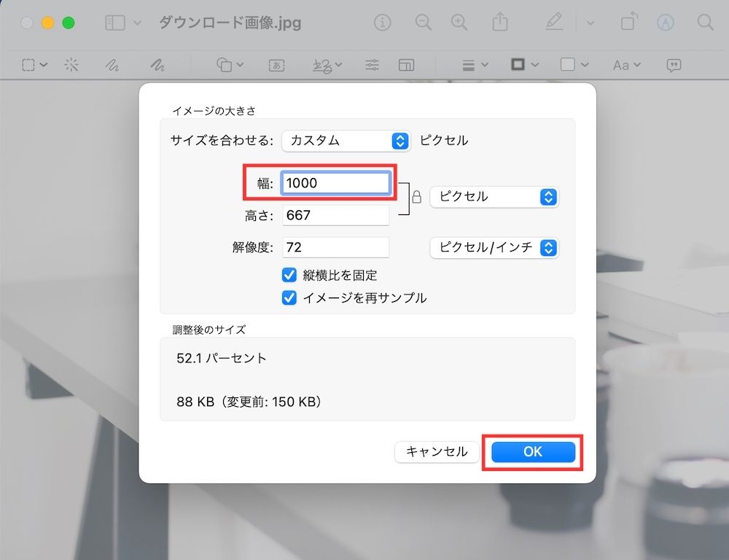Click the 52.1 パーセント result text
729x560 pixels.
pyautogui.click(x=222, y=358)
